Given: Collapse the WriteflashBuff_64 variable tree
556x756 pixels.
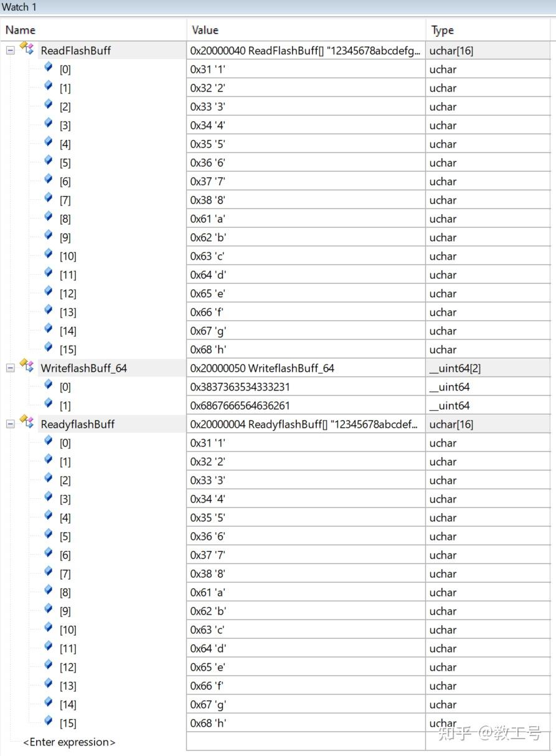Looking at the screenshot, I should coord(10,368).
